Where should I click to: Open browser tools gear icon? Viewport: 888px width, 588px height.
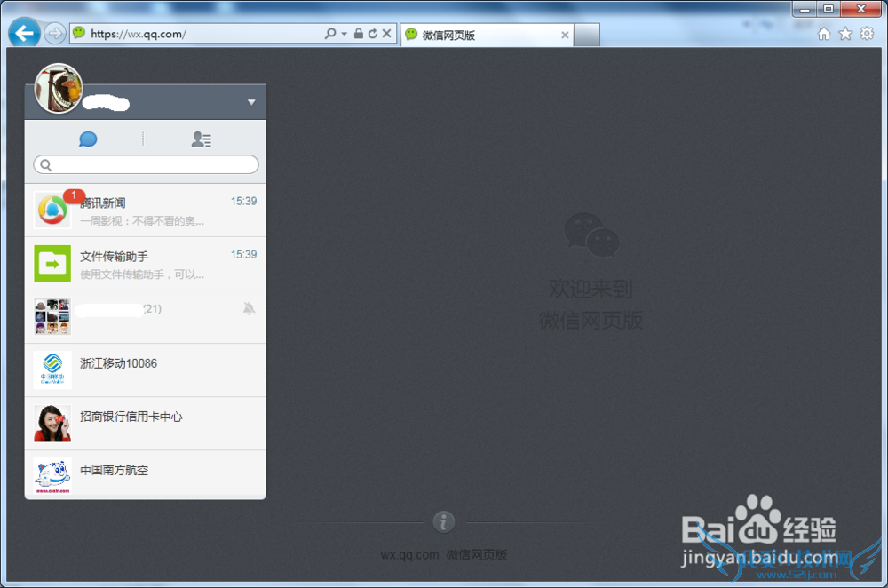[867, 34]
